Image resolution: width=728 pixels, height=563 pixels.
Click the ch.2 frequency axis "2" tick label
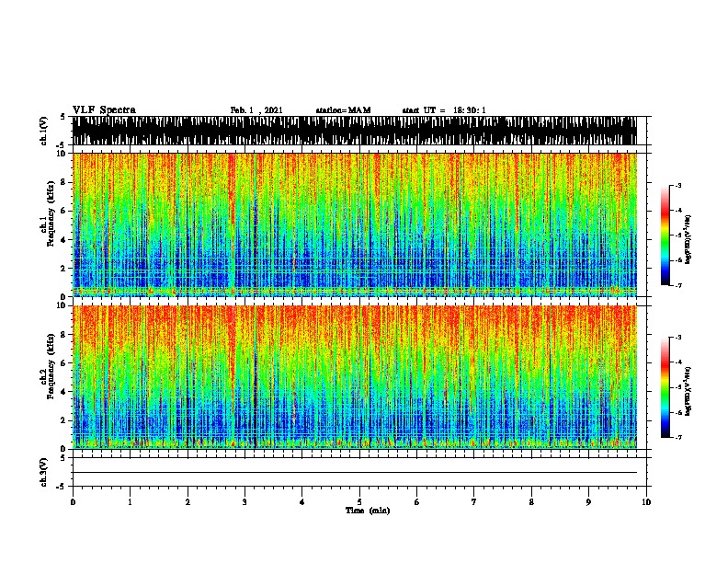point(63,420)
